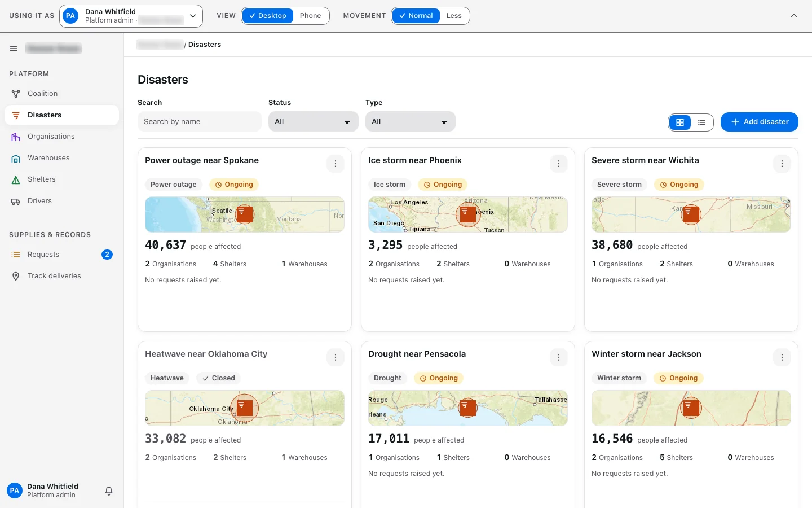Open Power outage near Spokane card title
Viewport: 812px width, 508px height.
(x=202, y=160)
